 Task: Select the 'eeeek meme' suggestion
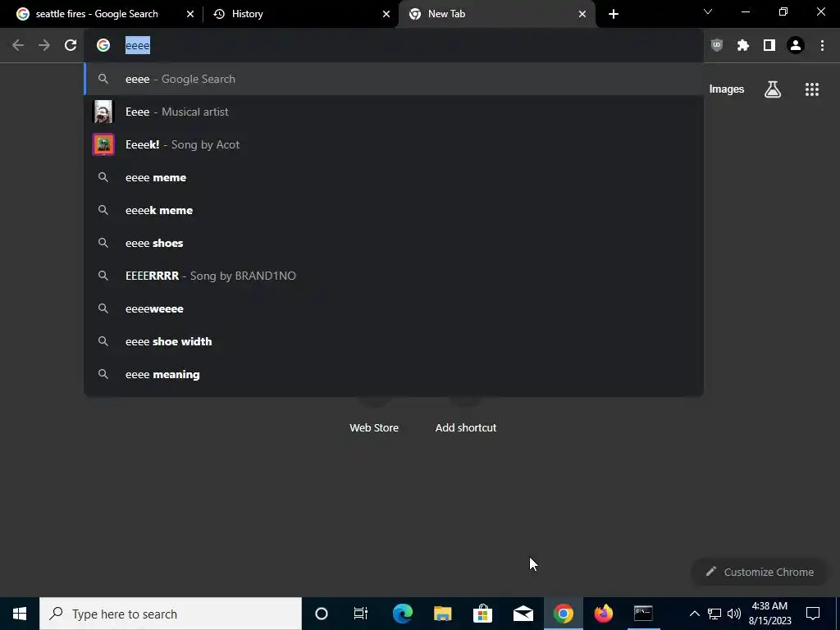coord(394,210)
